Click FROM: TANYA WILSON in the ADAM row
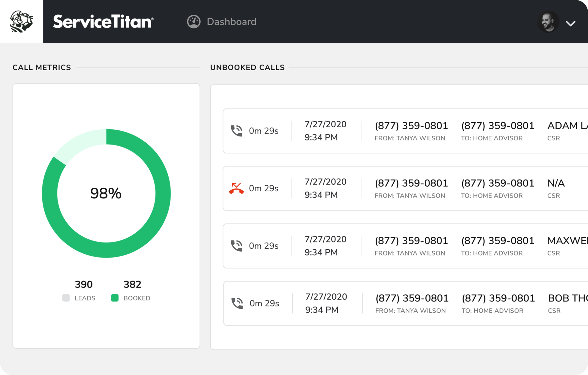The height and width of the screenshot is (375, 588). pyautogui.click(x=410, y=138)
